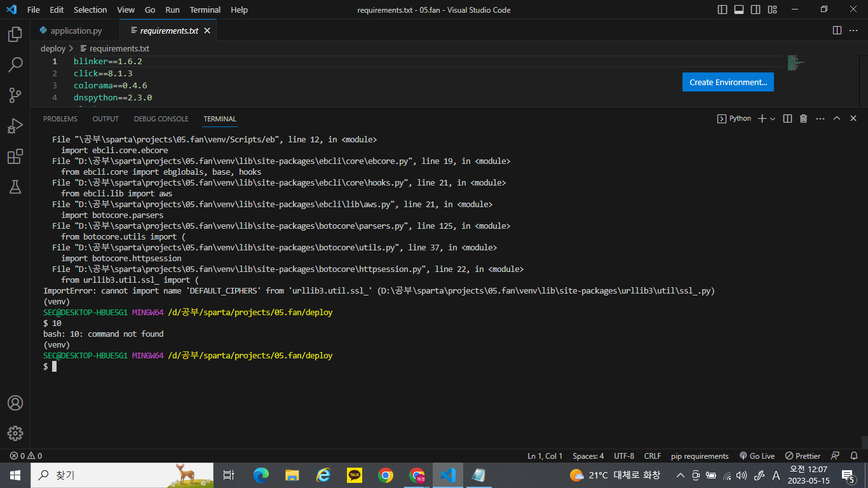Open the View menu
Viewport: 868px width, 488px height.
(126, 10)
